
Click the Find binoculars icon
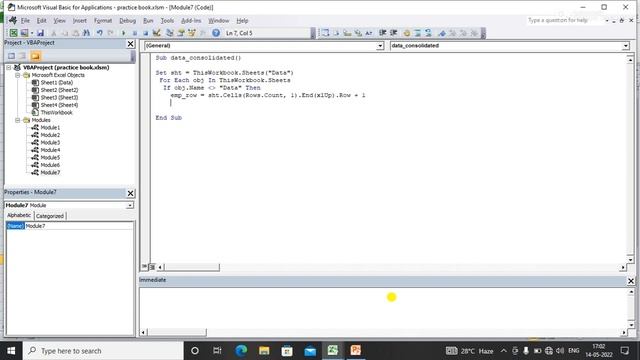(87, 33)
